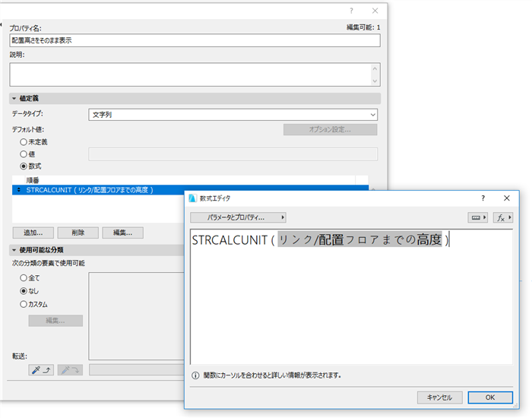Select the 未定義 radio button
The width and height of the screenshot is (532, 418).
click(24, 142)
